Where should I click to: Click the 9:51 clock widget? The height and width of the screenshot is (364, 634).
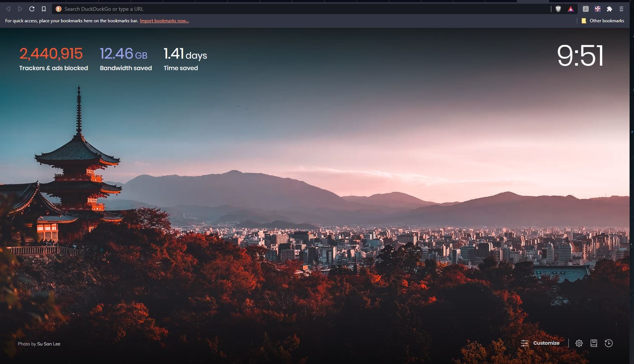click(580, 56)
